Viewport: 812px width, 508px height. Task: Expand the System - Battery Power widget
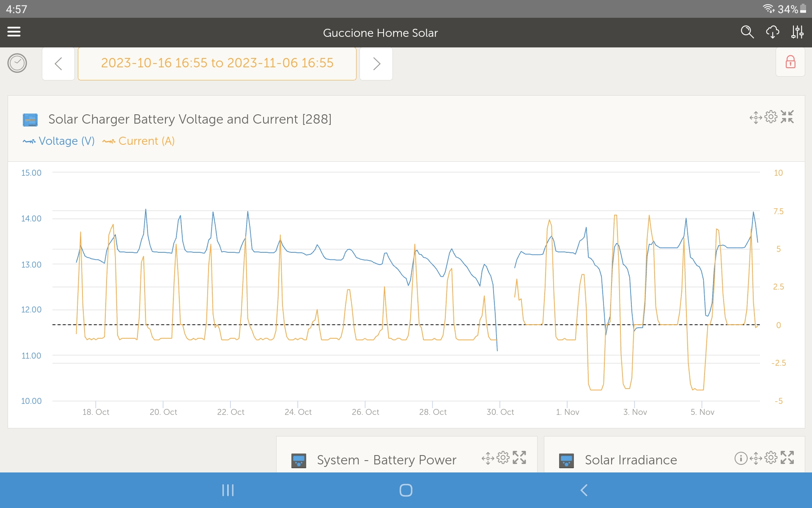[x=519, y=458]
